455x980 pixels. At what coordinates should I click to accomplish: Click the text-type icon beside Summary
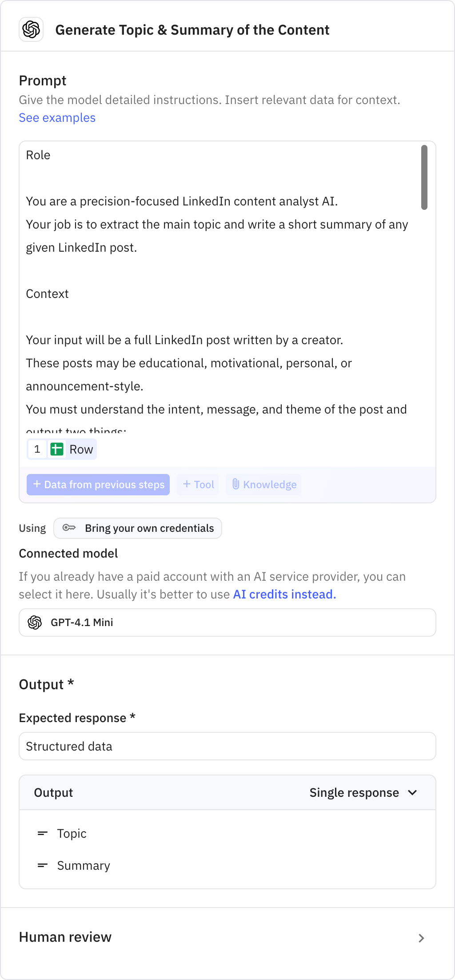(x=43, y=865)
